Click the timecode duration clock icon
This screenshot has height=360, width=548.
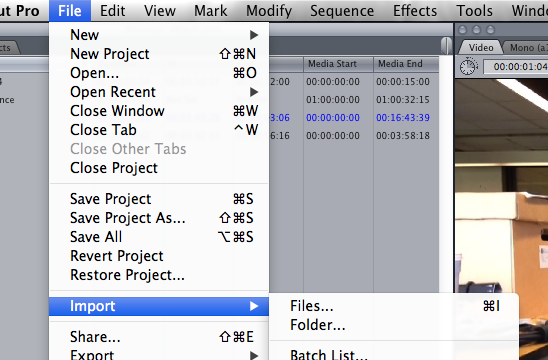click(468, 66)
